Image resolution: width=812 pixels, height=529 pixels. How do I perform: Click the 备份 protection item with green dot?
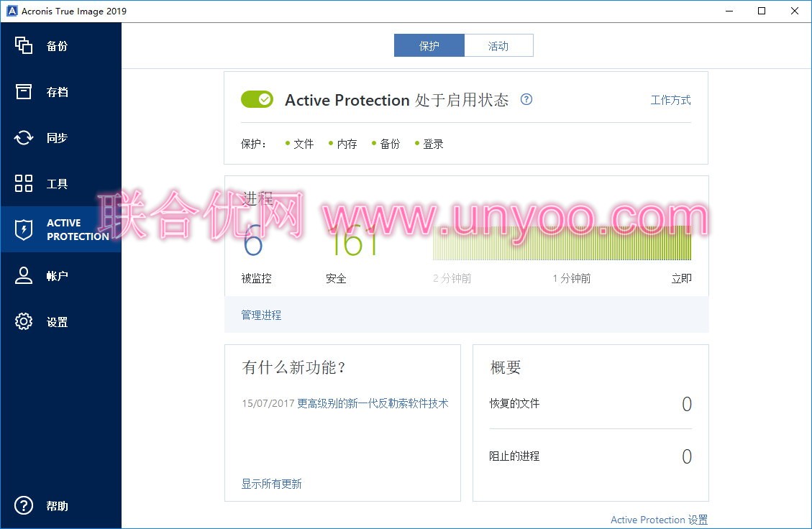(386, 144)
